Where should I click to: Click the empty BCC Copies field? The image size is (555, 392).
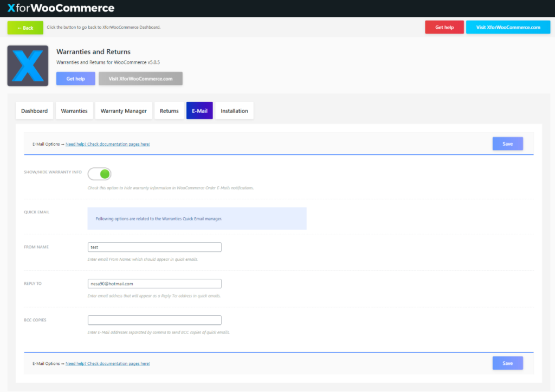coord(154,320)
